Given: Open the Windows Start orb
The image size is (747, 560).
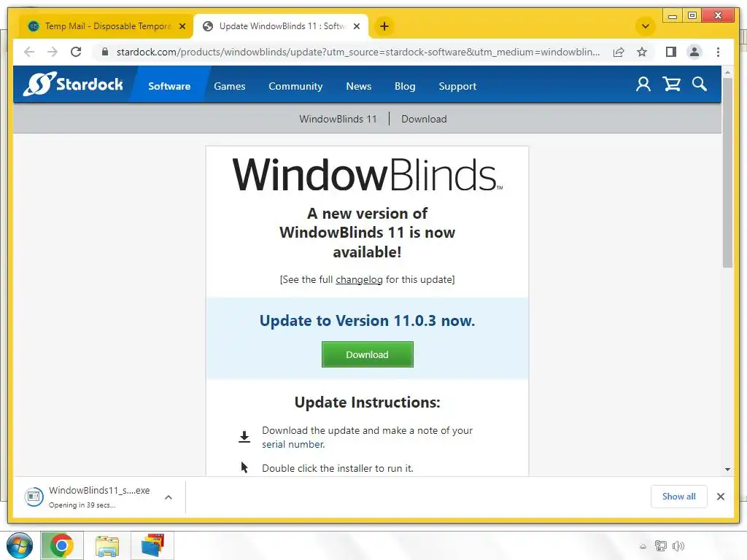Looking at the screenshot, I should [x=20, y=545].
